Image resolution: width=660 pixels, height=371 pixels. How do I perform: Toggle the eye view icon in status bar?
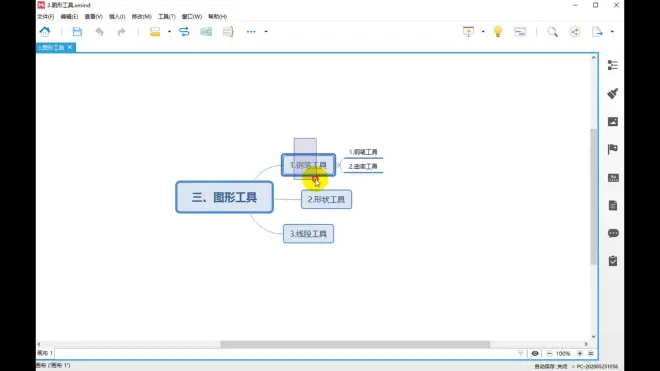535,353
